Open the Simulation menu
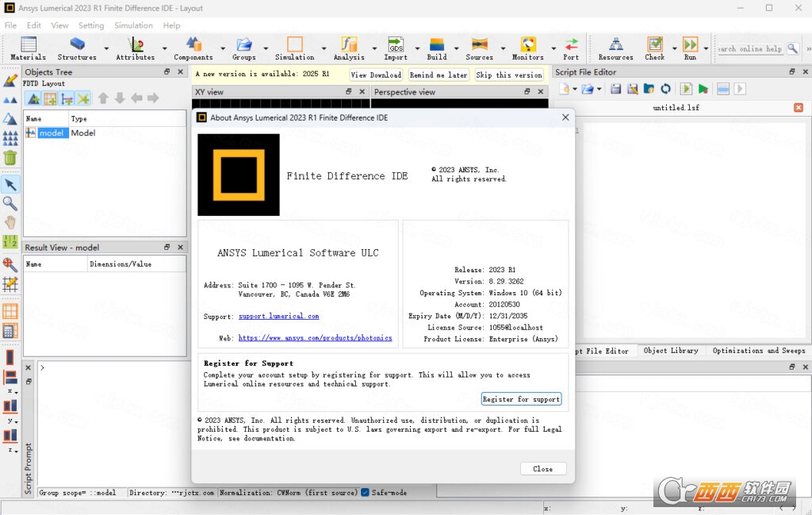Viewport: 812px width, 515px height. click(133, 25)
